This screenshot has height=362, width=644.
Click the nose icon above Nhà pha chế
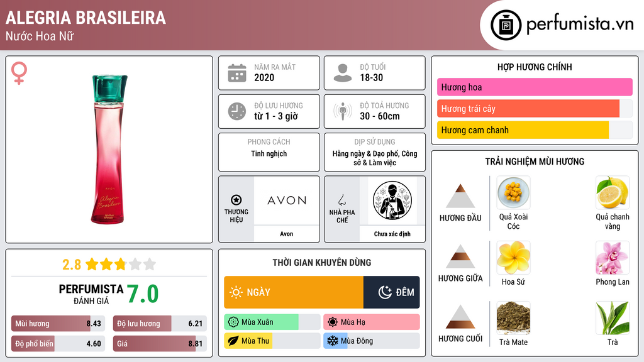[x=341, y=200]
